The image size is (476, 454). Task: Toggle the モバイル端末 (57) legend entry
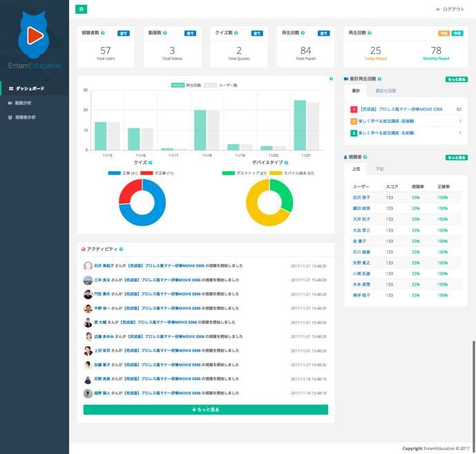[292, 173]
